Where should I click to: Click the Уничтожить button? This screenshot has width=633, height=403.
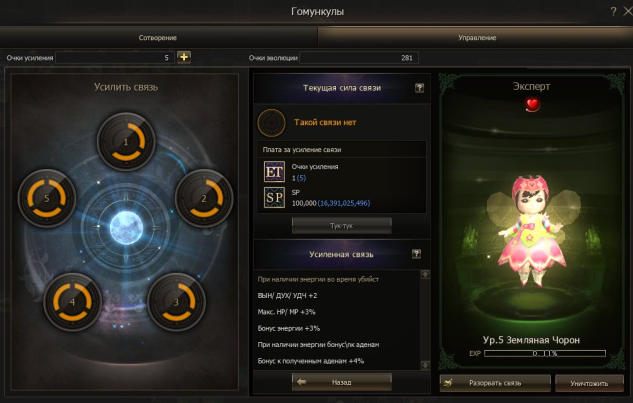tap(589, 383)
